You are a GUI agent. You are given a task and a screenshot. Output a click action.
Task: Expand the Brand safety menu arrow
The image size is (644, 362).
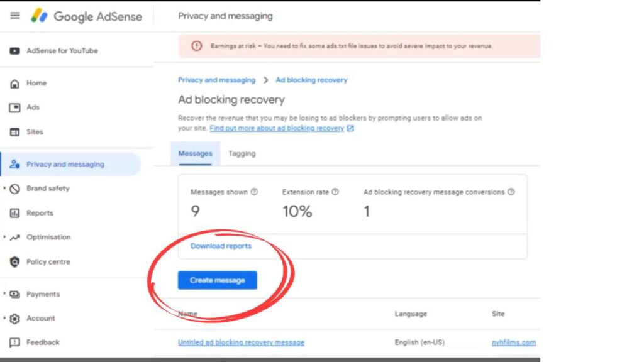(x=4, y=188)
